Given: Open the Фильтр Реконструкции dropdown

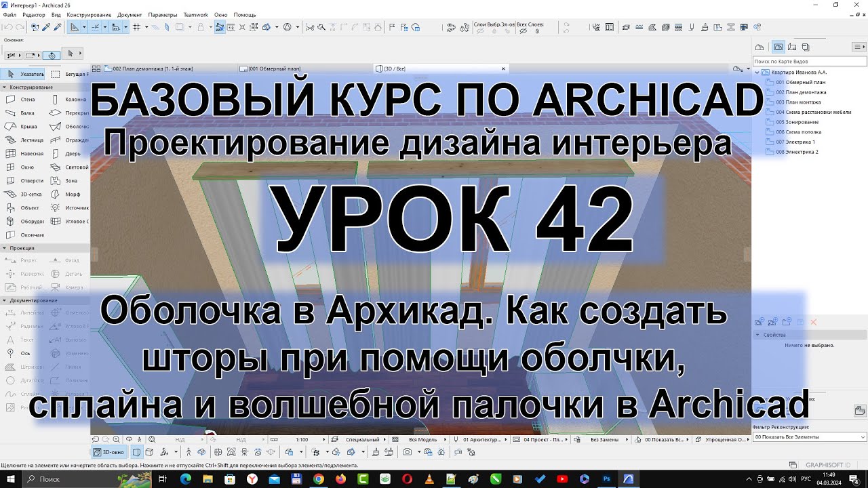Looking at the screenshot, I should click(x=810, y=437).
